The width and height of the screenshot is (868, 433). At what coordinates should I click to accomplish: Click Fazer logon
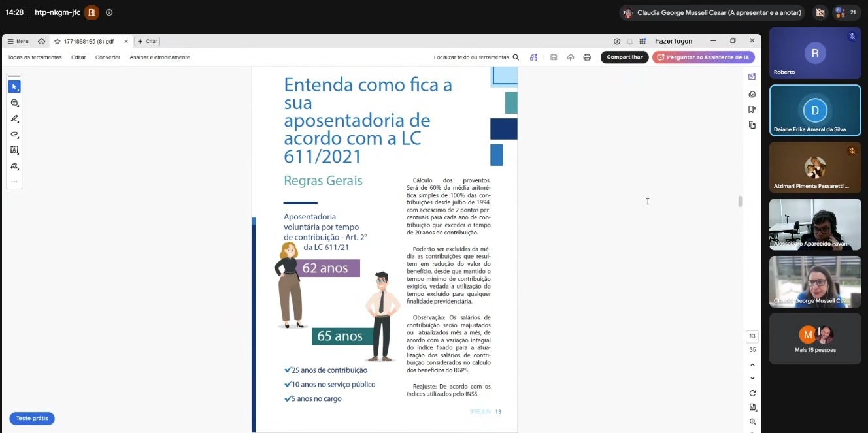[673, 41]
